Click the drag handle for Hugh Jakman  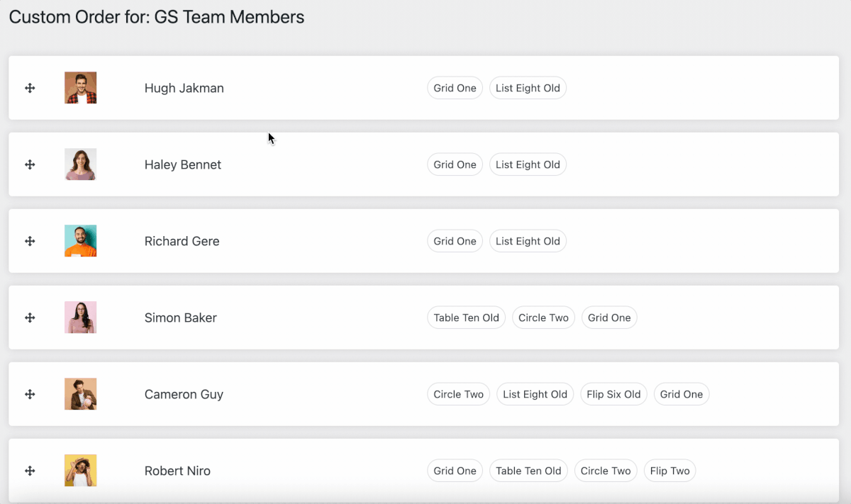point(30,88)
